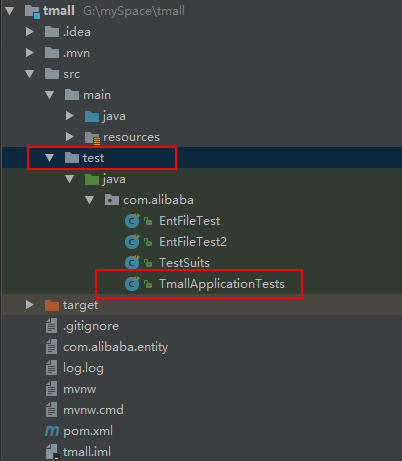Image resolution: width=402 pixels, height=461 pixels.
Task: Select the .mvn folder label
Action: click(76, 53)
